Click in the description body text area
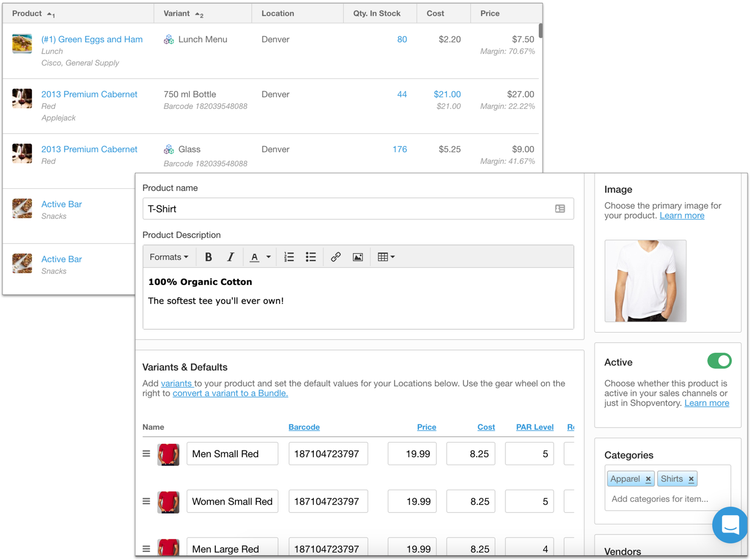This screenshot has height=560, width=750. coord(358,298)
